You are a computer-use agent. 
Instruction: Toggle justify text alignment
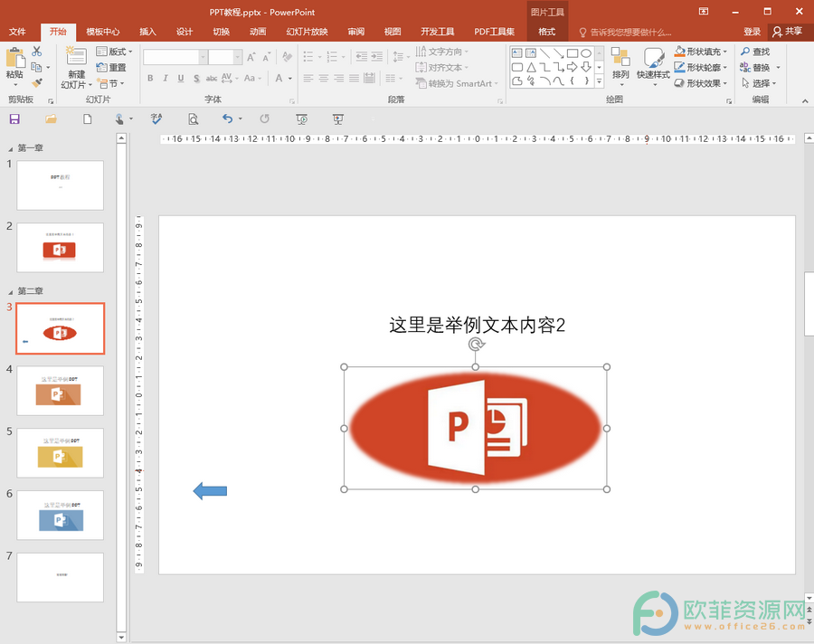354,79
